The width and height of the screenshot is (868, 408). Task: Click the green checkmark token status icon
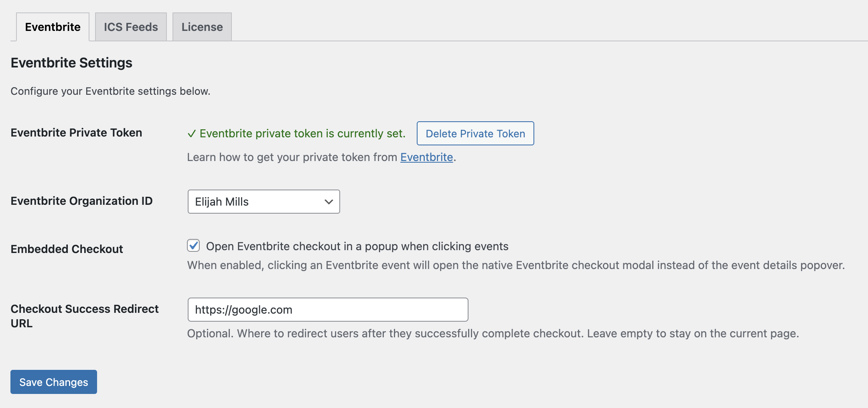pos(192,134)
